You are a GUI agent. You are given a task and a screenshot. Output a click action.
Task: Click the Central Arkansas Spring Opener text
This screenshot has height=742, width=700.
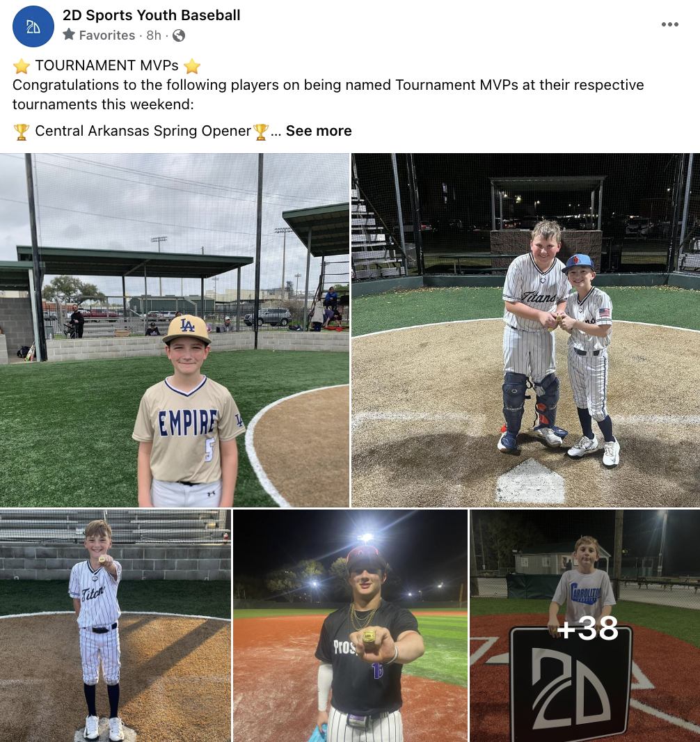143,131
